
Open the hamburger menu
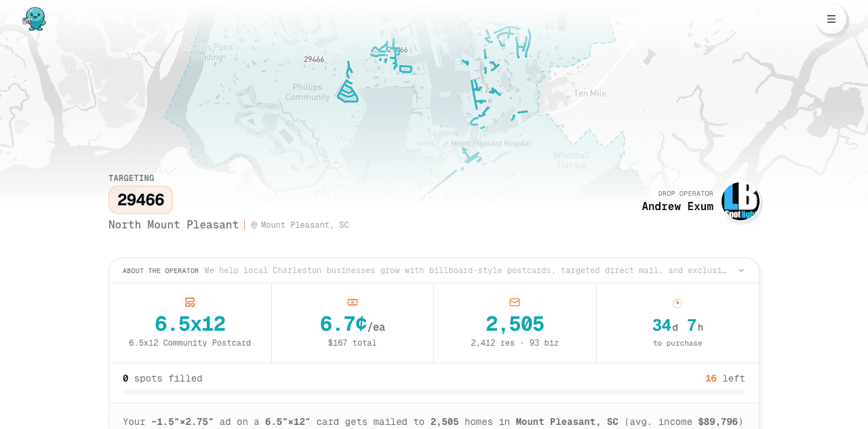pos(831,19)
